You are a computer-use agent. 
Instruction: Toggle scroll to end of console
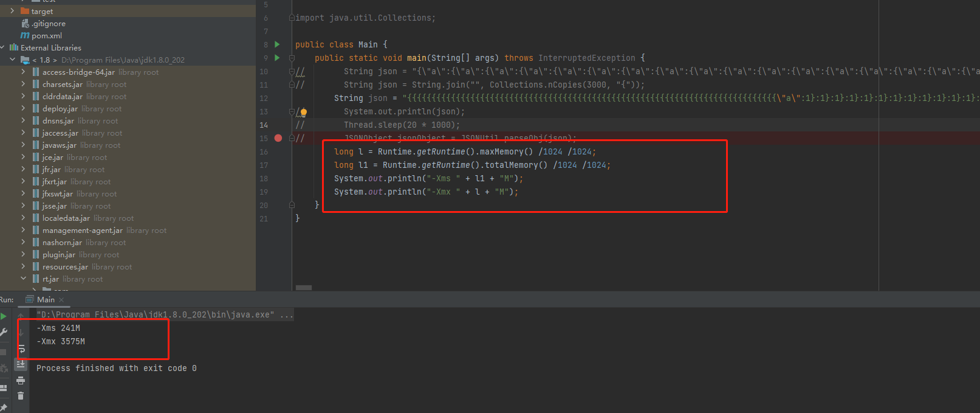(21, 364)
